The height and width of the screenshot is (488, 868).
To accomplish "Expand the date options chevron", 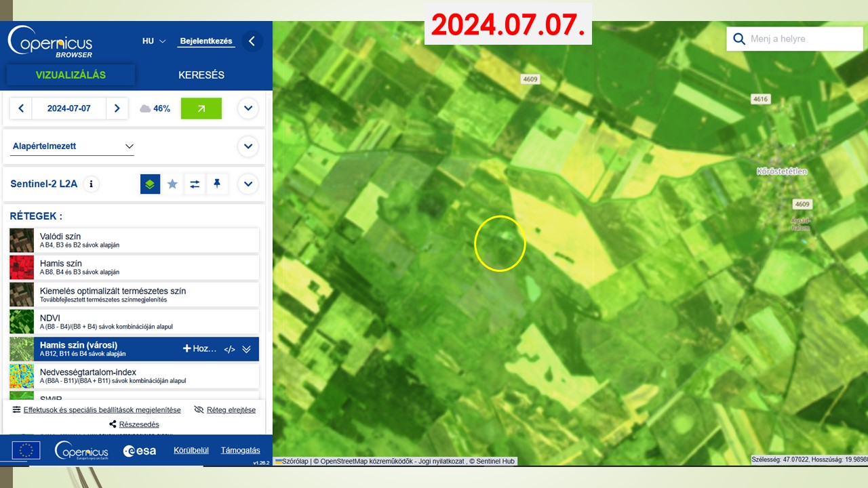I will coord(248,108).
